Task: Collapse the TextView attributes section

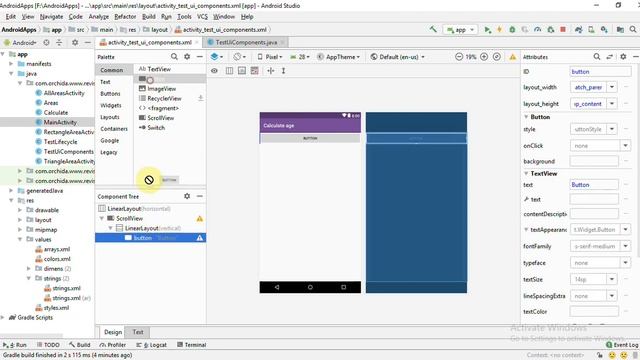Action: click(x=526, y=173)
